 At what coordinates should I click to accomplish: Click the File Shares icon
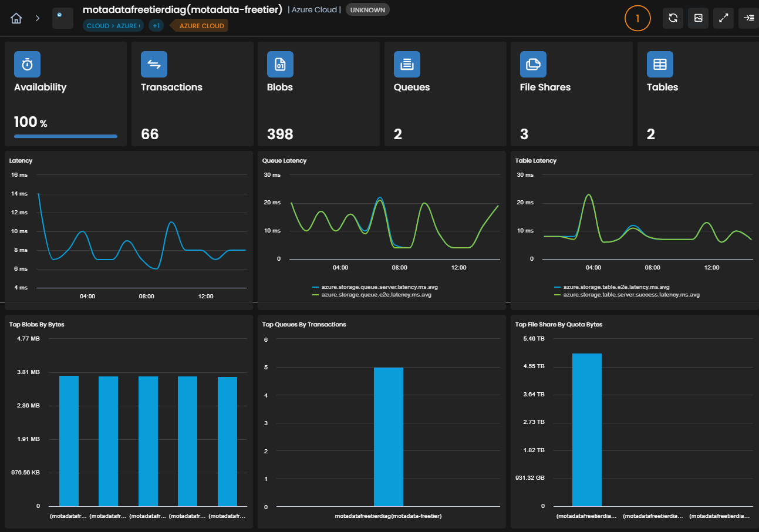click(x=533, y=65)
